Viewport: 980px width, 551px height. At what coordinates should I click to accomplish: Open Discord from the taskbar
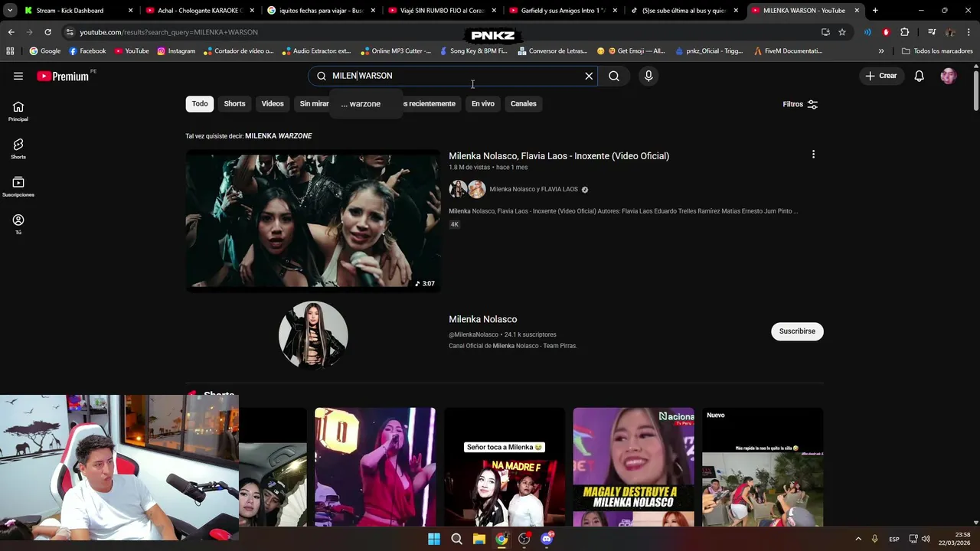click(x=547, y=539)
